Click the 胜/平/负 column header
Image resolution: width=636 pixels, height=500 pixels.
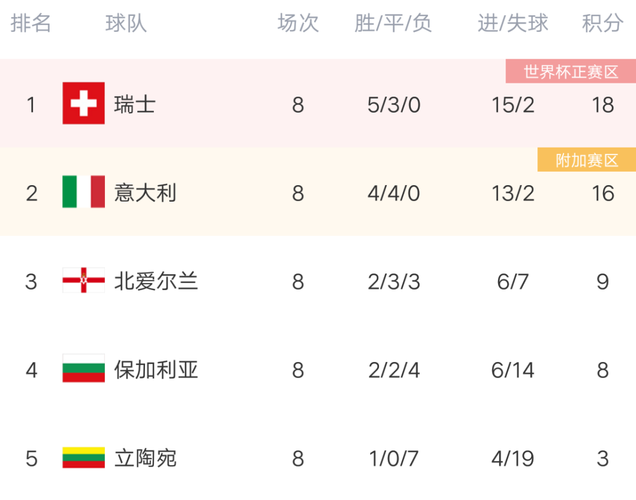tap(393, 23)
